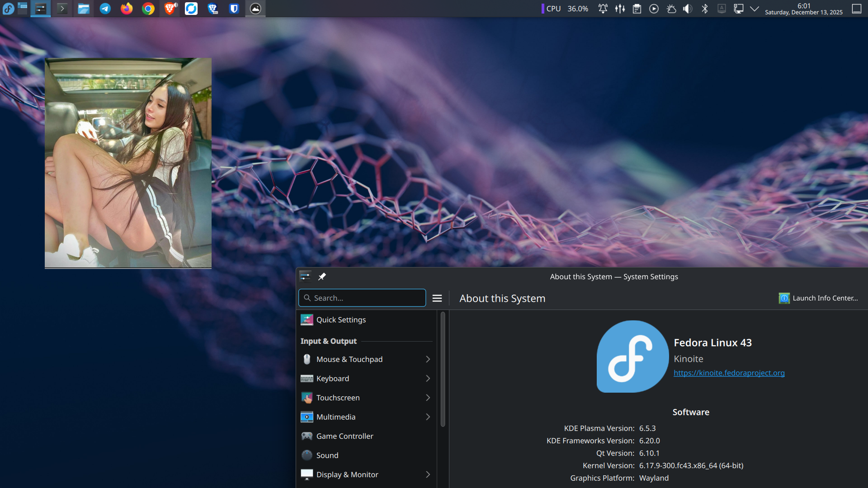868x488 pixels.
Task: Pin the System Settings window
Action: [322, 277]
